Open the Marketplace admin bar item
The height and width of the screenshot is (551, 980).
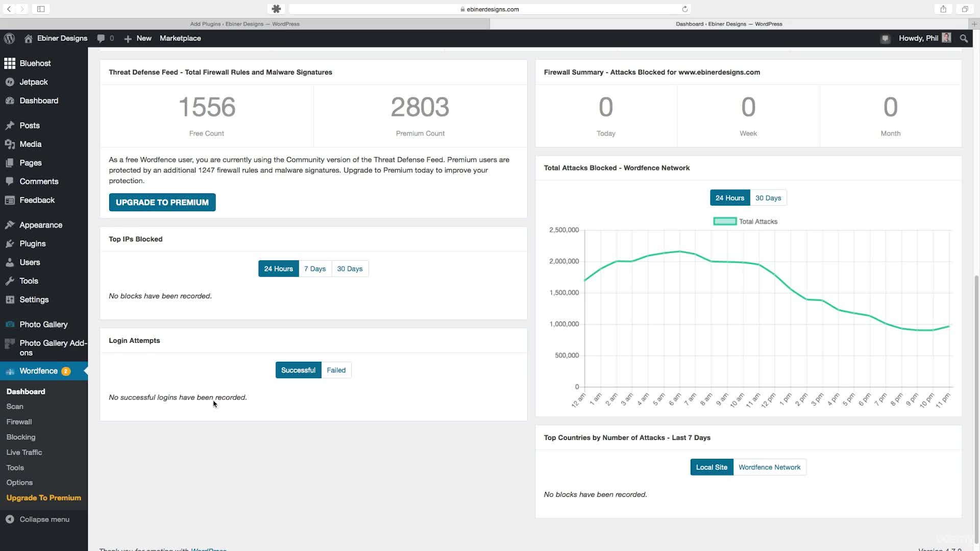click(180, 38)
